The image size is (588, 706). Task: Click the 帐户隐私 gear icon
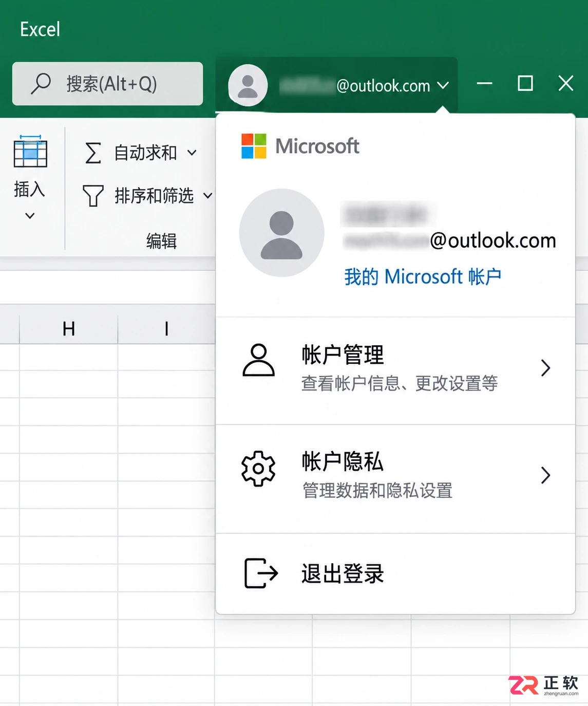(x=258, y=469)
